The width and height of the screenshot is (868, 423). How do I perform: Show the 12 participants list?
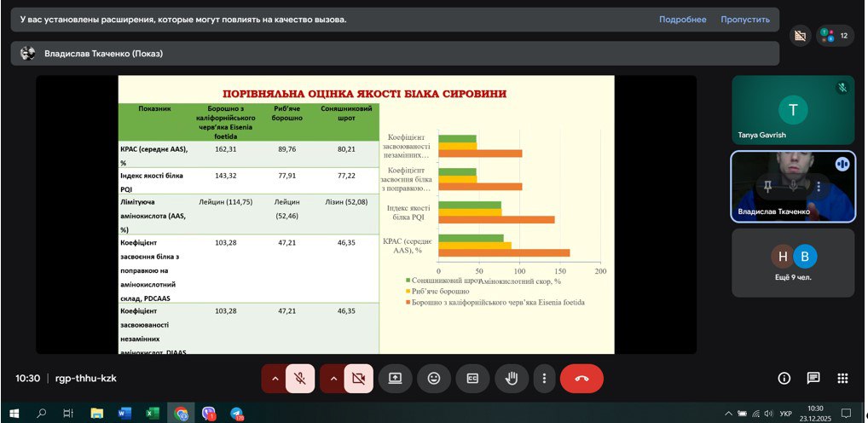[x=835, y=36]
